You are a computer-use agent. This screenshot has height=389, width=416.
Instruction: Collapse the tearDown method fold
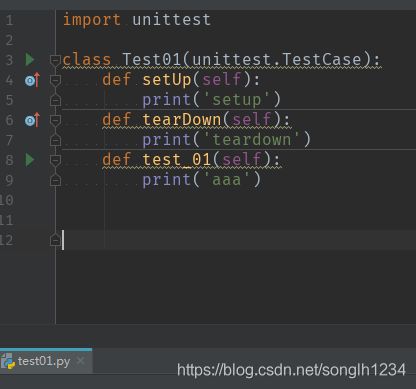(55, 120)
